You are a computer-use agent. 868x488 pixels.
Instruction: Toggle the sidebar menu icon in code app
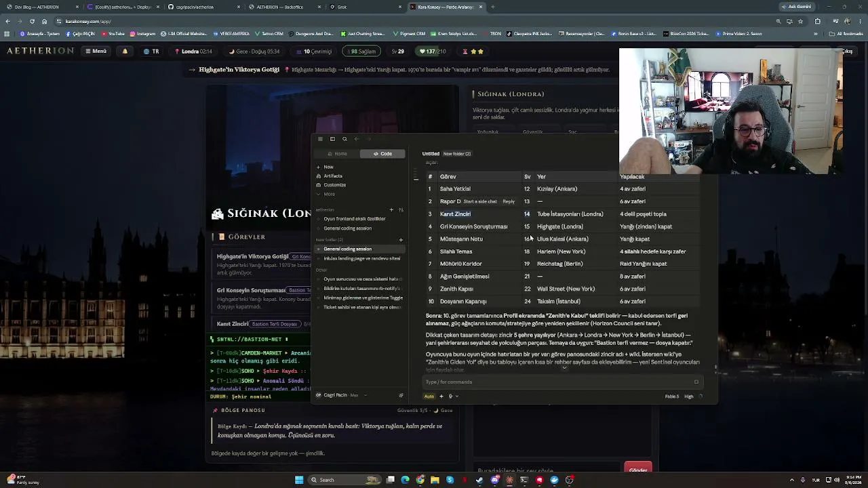click(x=320, y=139)
